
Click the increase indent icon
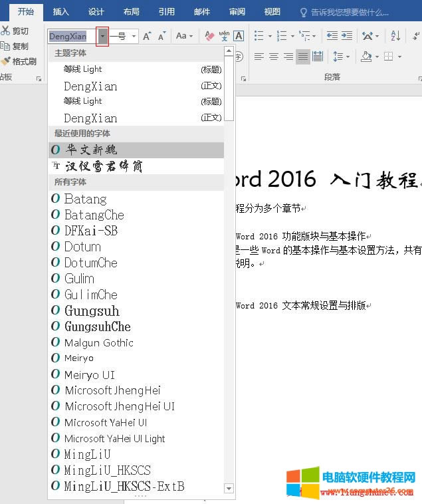click(x=346, y=36)
